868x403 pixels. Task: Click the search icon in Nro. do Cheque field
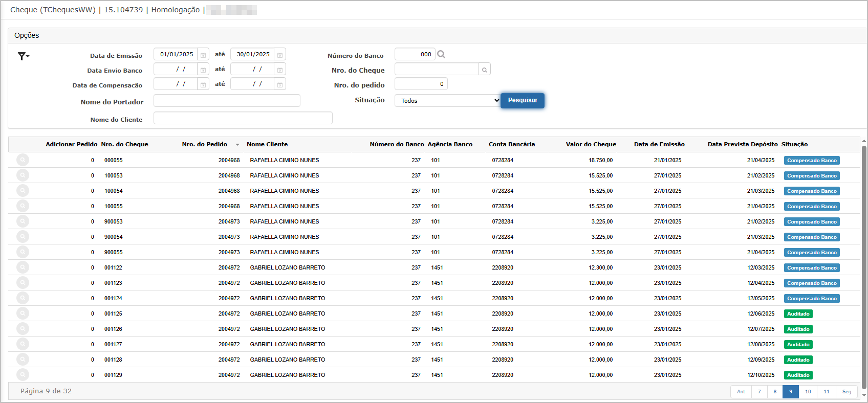(x=484, y=70)
